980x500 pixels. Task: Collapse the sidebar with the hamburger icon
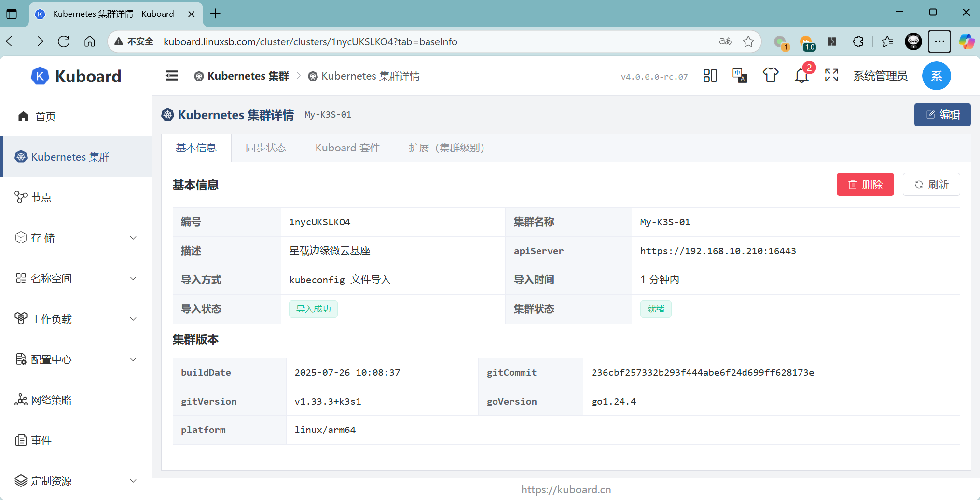[x=171, y=76]
